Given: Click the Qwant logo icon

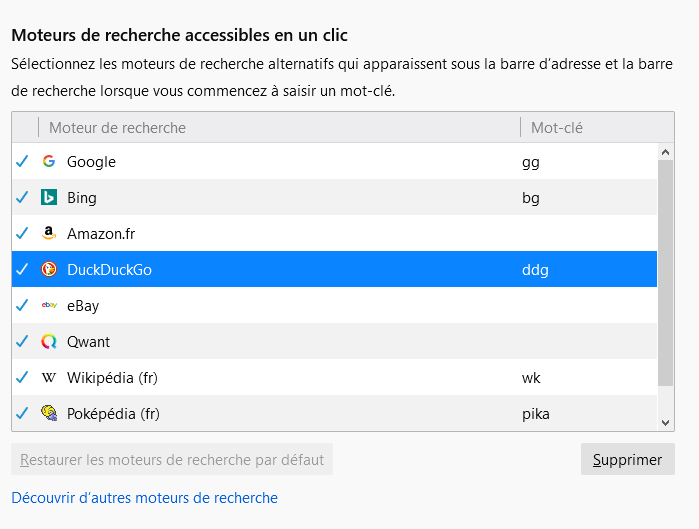Looking at the screenshot, I should tap(49, 342).
